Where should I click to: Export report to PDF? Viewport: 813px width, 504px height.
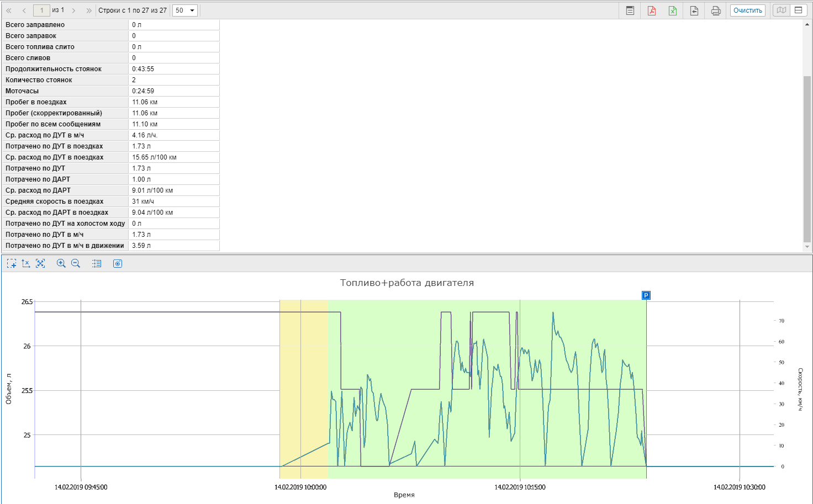pos(652,10)
